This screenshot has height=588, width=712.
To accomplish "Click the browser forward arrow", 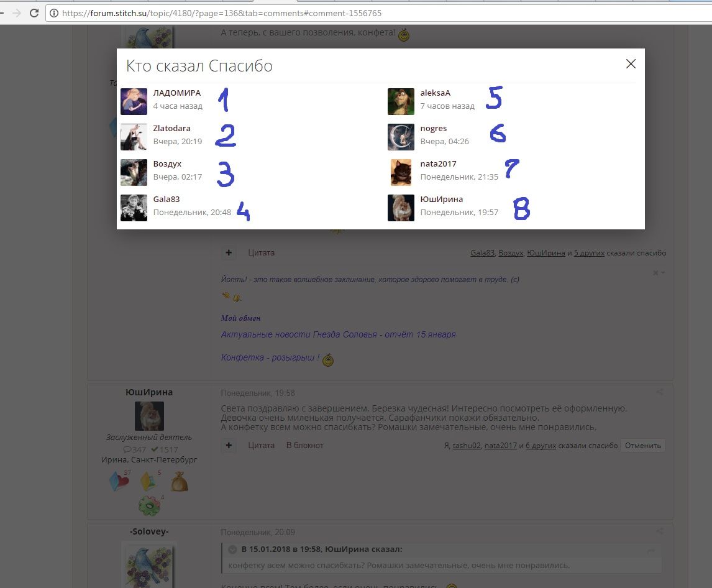I will coord(17,12).
